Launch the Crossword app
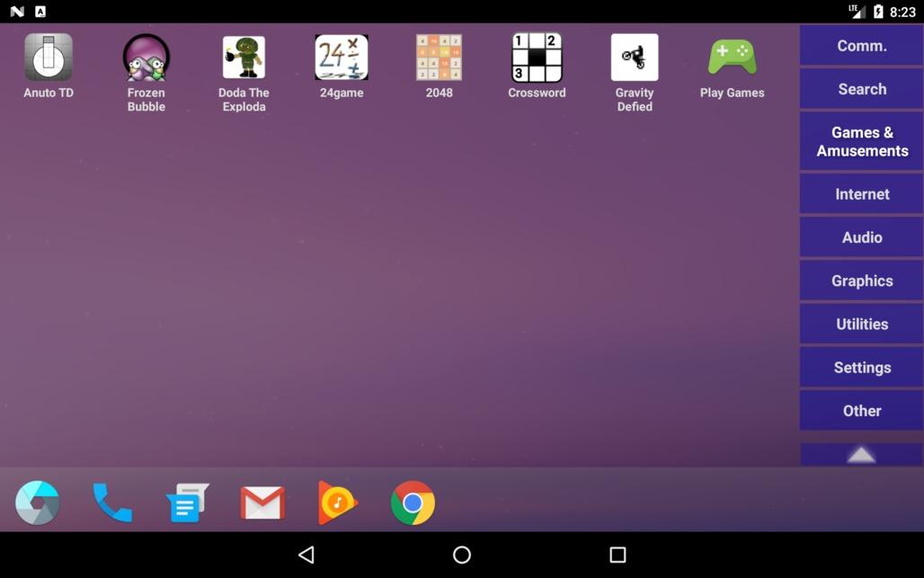This screenshot has height=578, width=924. tap(537, 58)
